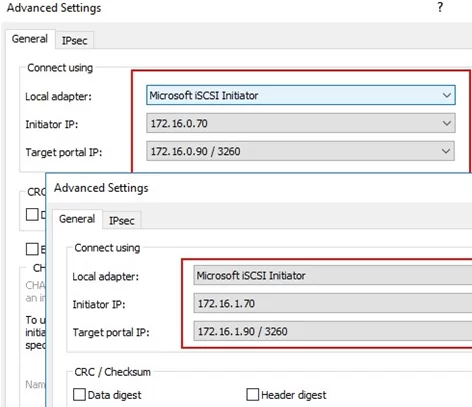
Task: Tick the partially hidden CRC checkbox in the back window
Action: [x=32, y=214]
